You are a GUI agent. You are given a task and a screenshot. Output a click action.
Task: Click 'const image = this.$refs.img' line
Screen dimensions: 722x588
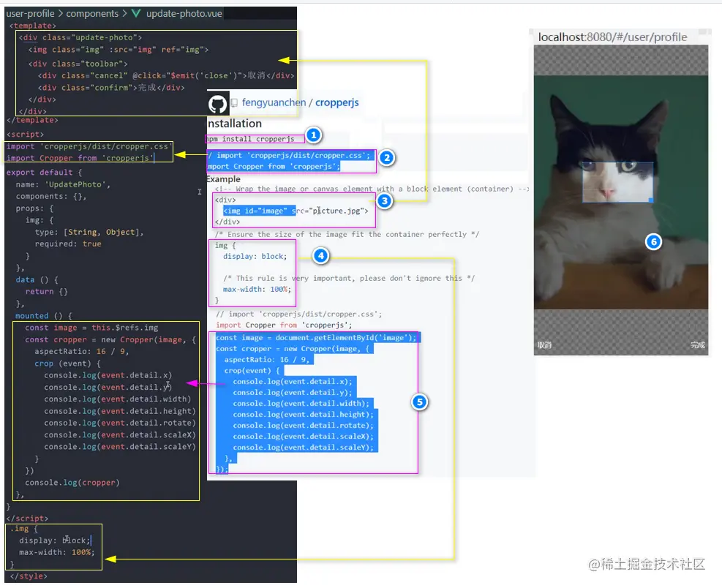click(91, 328)
